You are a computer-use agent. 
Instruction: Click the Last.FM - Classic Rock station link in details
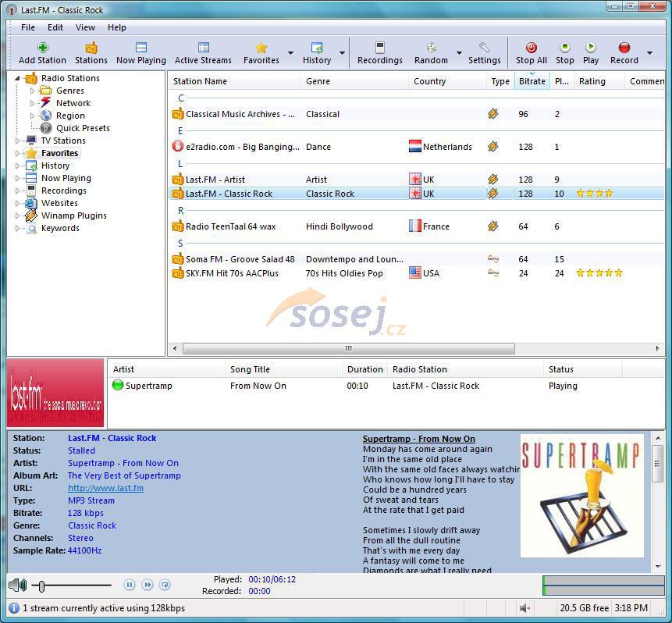(x=112, y=438)
